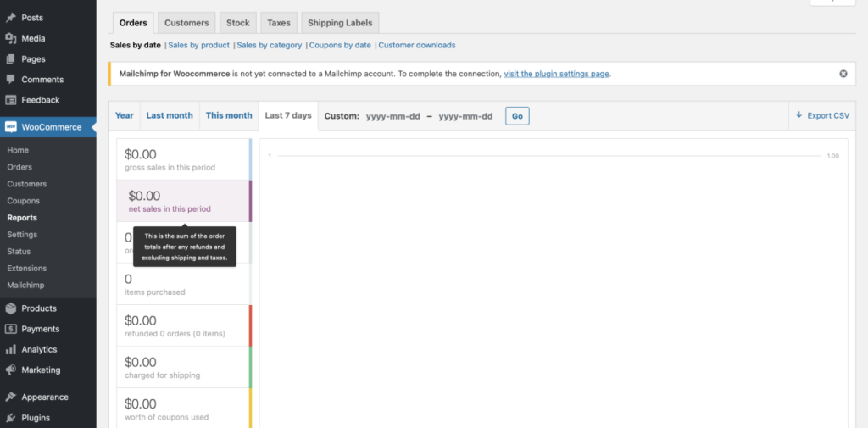The image size is (868, 428).
Task: Highlight gross sales in this period
Action: [184, 159]
